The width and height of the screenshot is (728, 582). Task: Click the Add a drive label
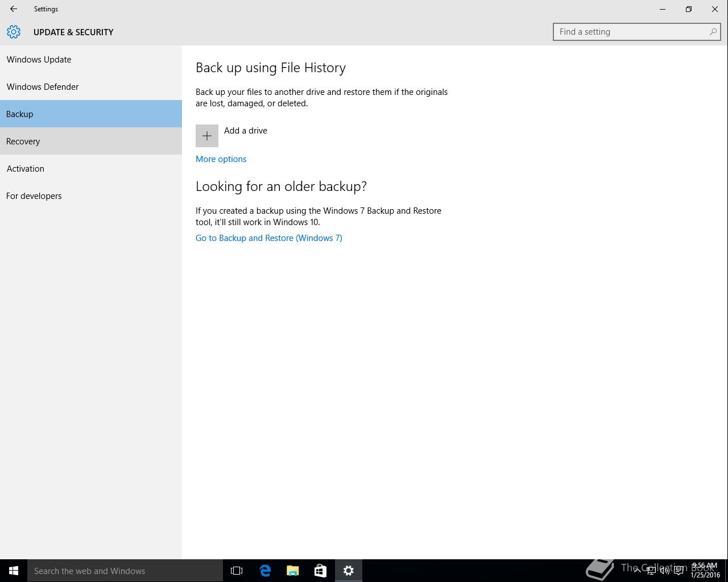coord(246,131)
